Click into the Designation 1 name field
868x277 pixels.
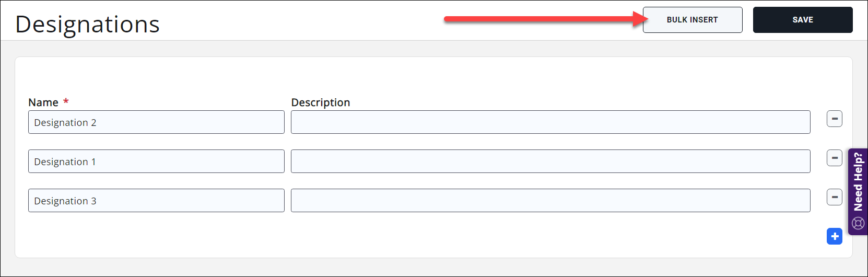(x=156, y=161)
